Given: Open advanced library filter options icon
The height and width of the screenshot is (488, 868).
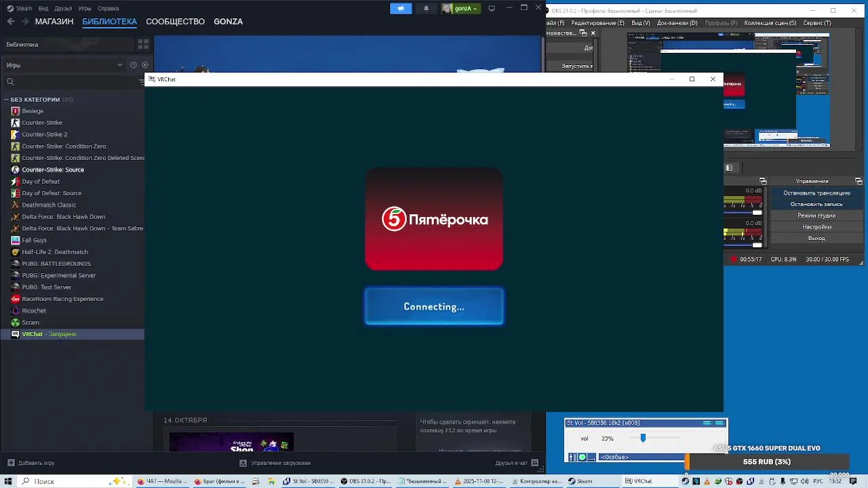Looking at the screenshot, I should 142,81.
